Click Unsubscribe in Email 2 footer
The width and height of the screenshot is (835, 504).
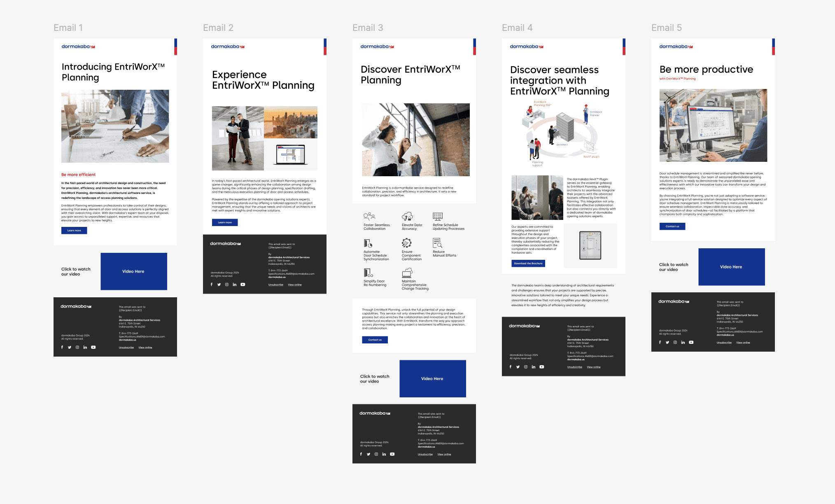point(276,285)
